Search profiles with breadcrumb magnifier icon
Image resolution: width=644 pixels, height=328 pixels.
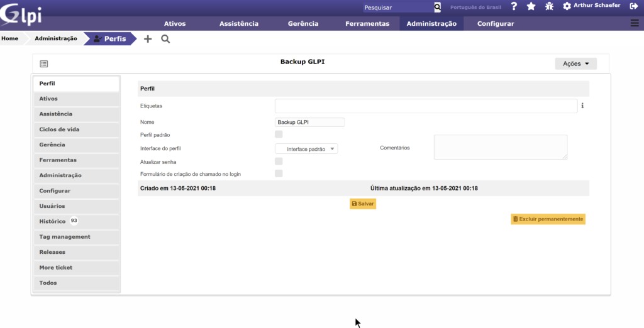click(165, 39)
